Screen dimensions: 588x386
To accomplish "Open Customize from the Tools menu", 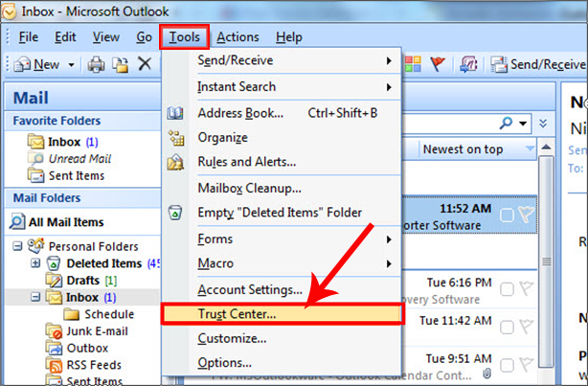I will [232, 338].
